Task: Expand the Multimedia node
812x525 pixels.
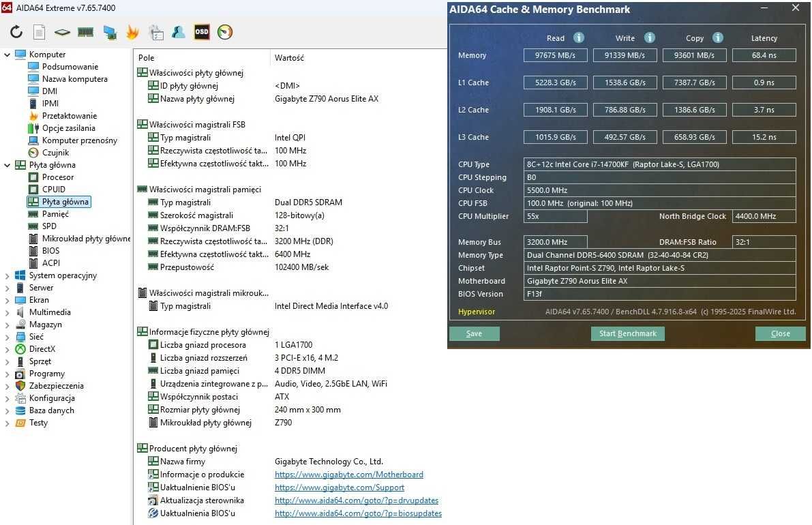Action: [7, 312]
